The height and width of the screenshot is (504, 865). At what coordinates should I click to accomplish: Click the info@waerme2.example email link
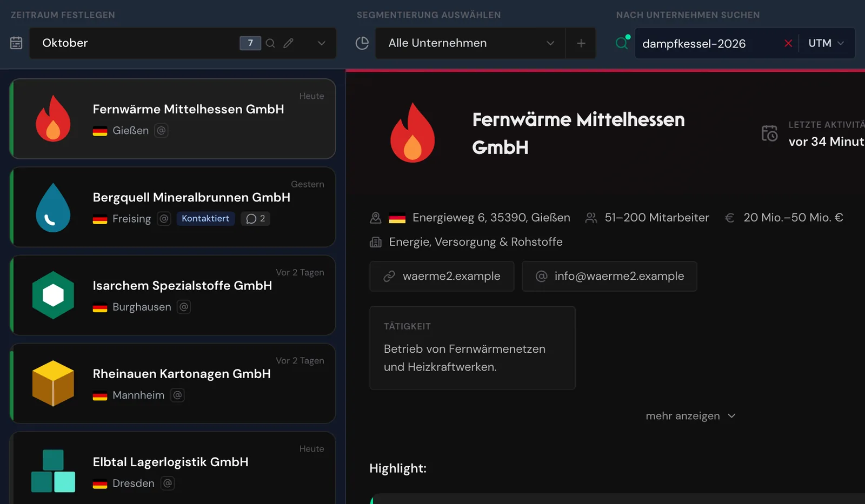tap(609, 276)
